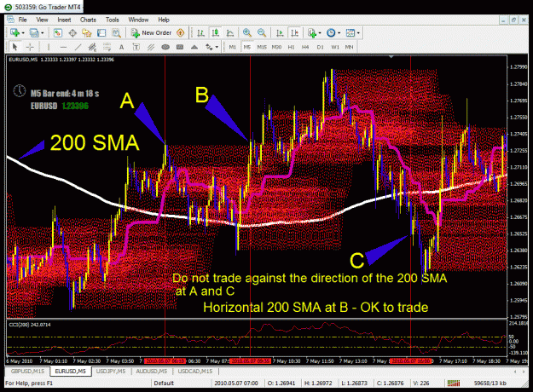
Task: Open the Data Window crosshair-target icon
Action: [72, 32]
